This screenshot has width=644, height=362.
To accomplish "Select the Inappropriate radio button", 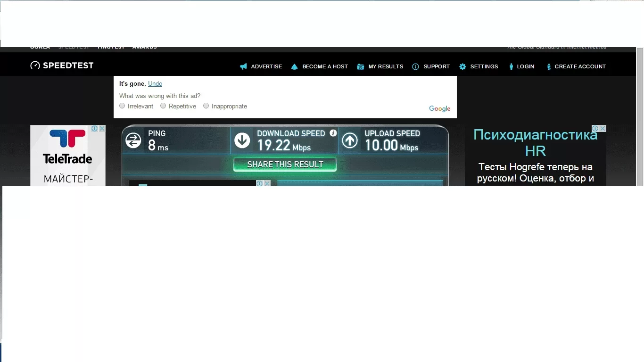I will click(206, 106).
